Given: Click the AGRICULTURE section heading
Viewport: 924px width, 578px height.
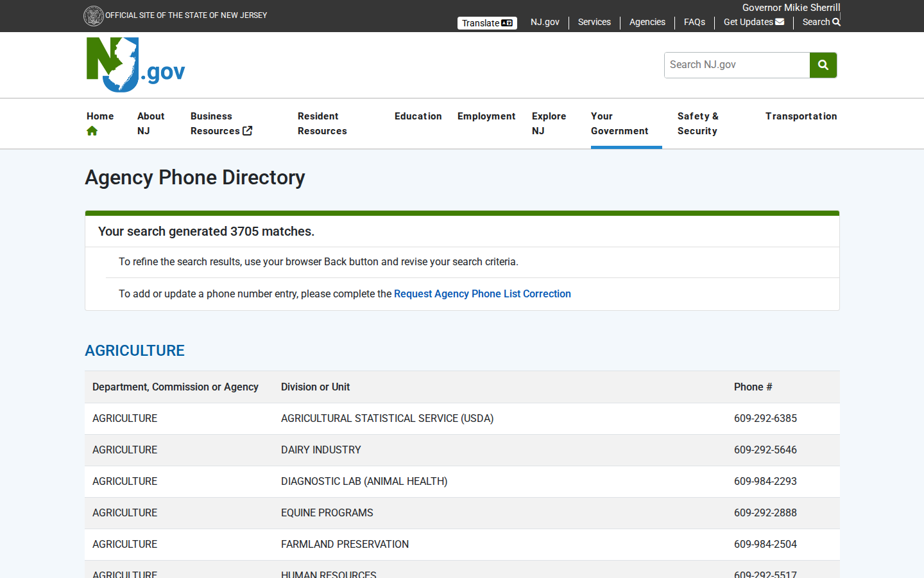Looking at the screenshot, I should pos(135,351).
